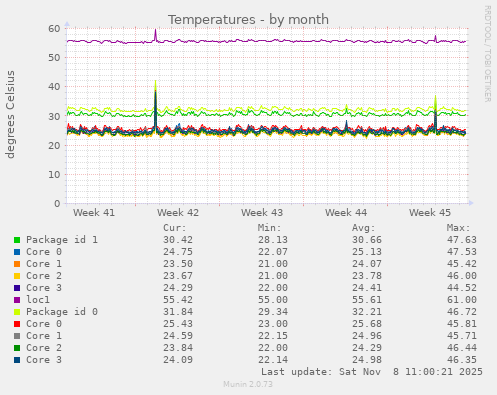Click the "Max:" column header
Screen dimensions: 497x395
458,228
